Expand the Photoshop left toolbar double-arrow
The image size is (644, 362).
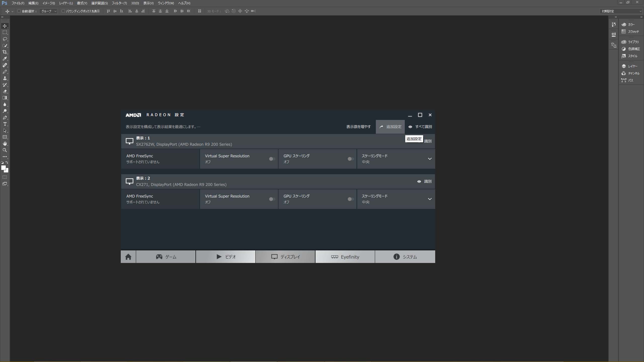(x=3, y=17)
